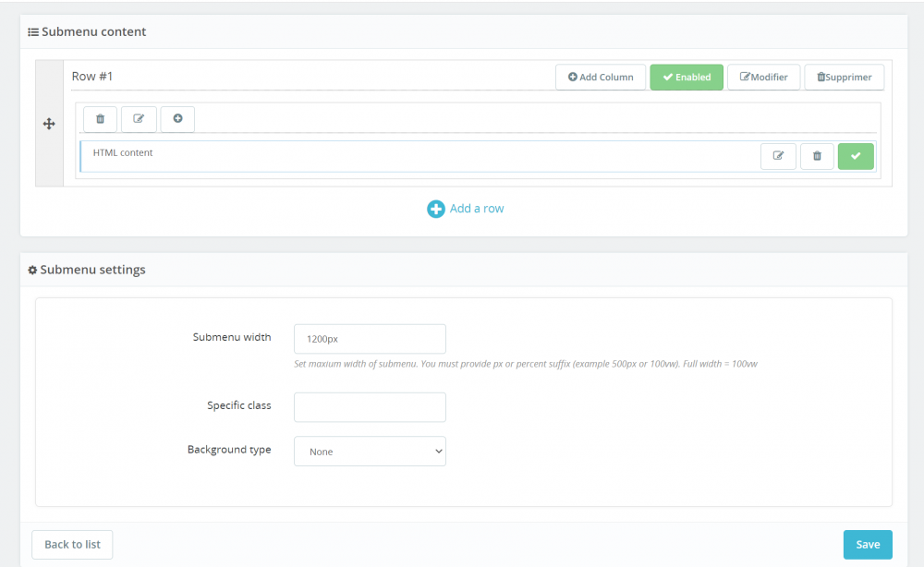This screenshot has height=567, width=924.
Task: Click the blue Save button
Action: tap(868, 545)
